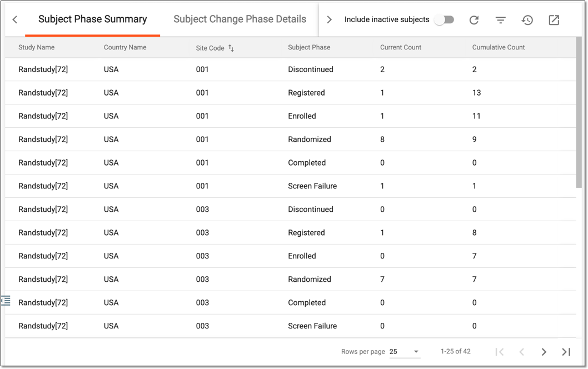588x369 pixels.
Task: Click Cumulative Count column header
Action: pos(499,47)
